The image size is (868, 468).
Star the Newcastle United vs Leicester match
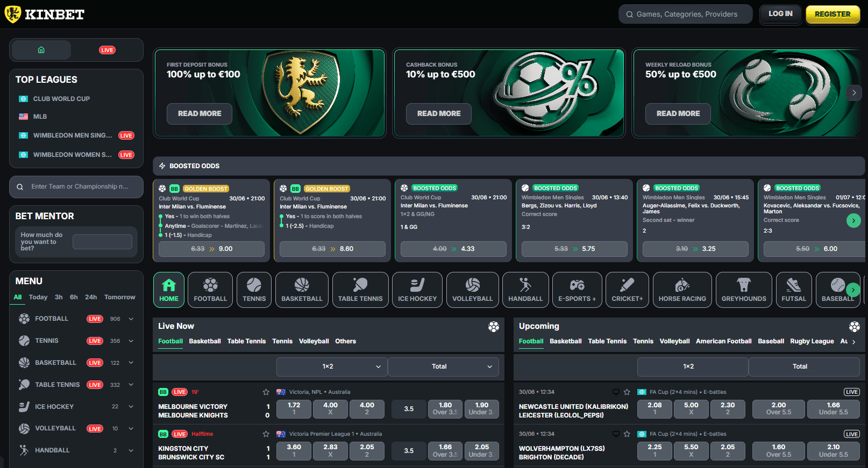(x=627, y=392)
